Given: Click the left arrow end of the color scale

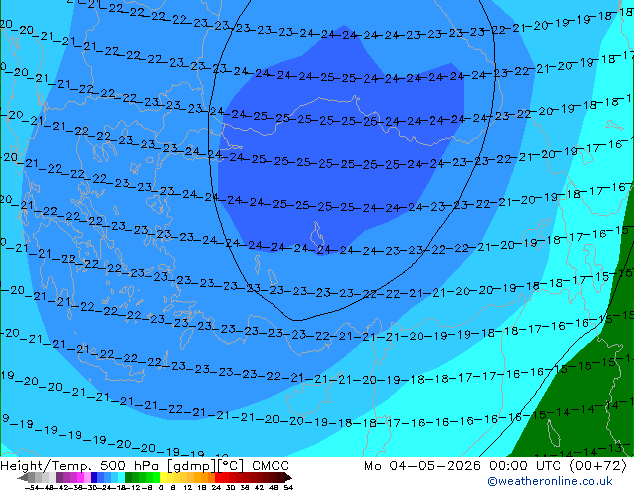Looking at the screenshot, I should coord(22,478).
